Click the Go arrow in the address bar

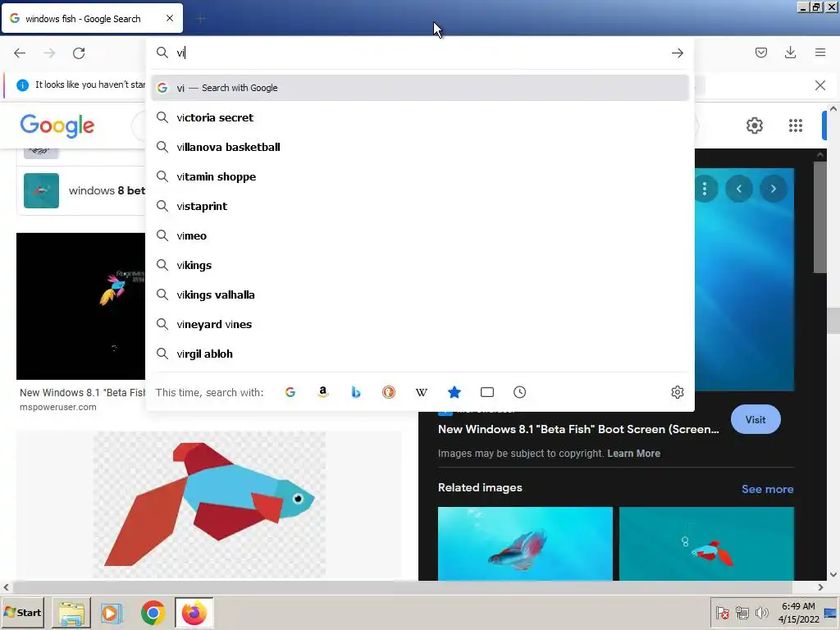[x=677, y=52]
